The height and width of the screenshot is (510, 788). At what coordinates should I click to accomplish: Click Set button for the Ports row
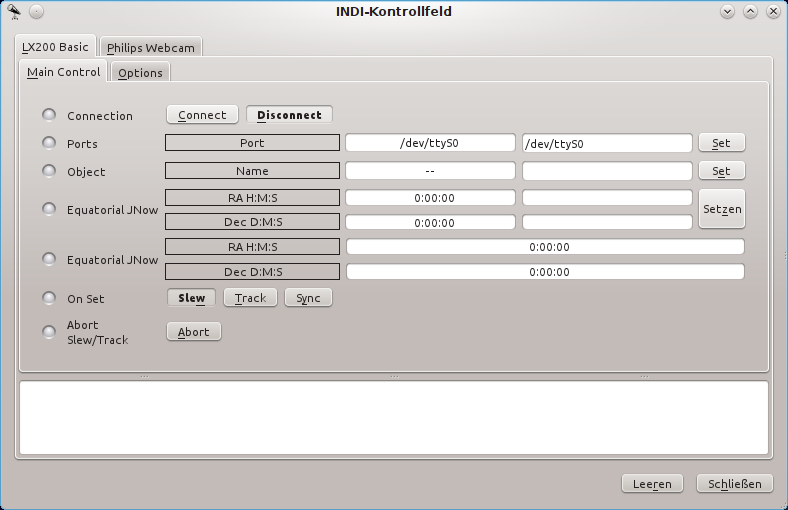click(721, 143)
